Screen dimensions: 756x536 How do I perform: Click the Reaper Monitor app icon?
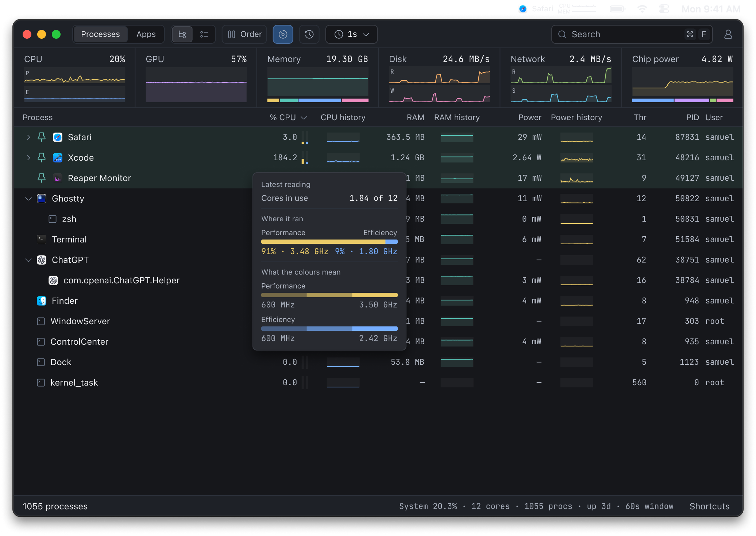click(58, 178)
